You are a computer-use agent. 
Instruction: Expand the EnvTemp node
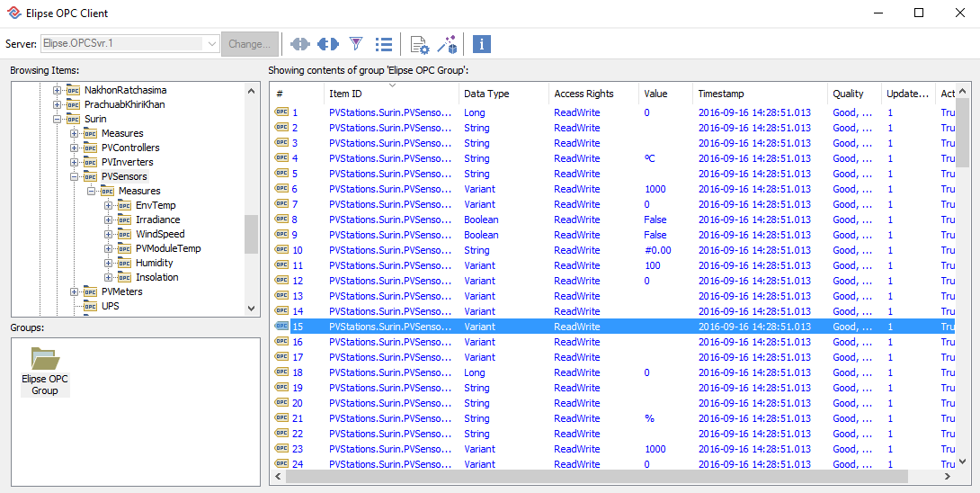point(109,205)
